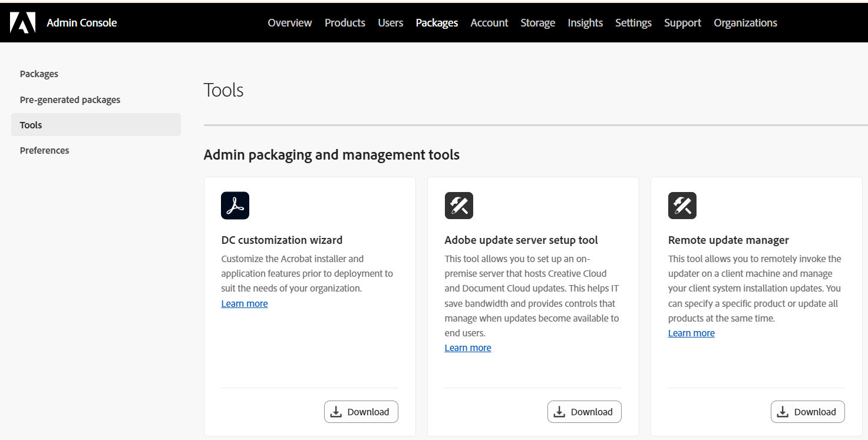
Task: Click the Adobe logo icon
Action: 22,22
